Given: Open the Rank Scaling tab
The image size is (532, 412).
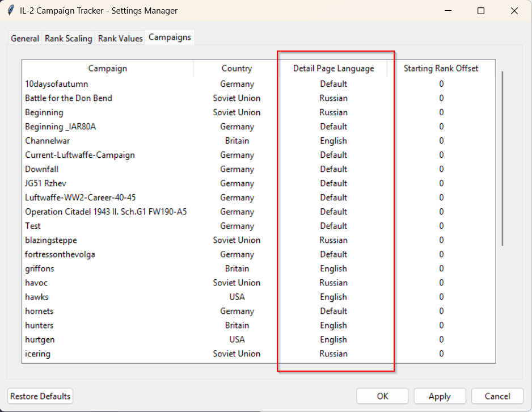Looking at the screenshot, I should point(68,39).
